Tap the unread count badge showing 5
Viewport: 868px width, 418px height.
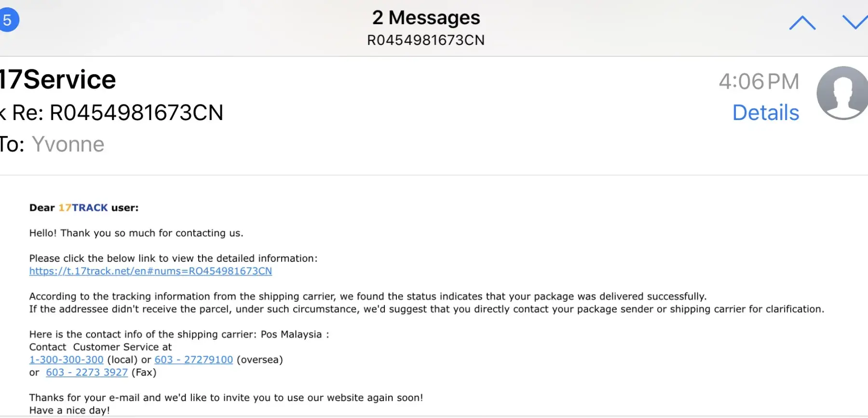8,20
